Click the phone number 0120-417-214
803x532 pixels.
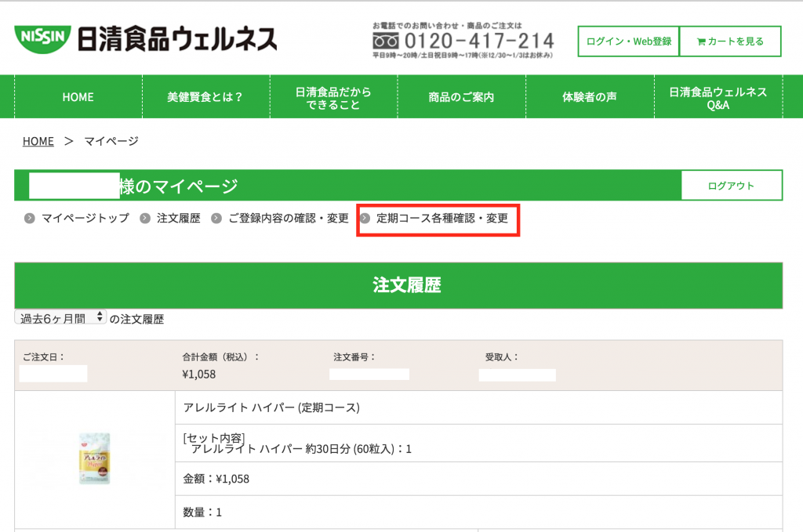coord(479,41)
